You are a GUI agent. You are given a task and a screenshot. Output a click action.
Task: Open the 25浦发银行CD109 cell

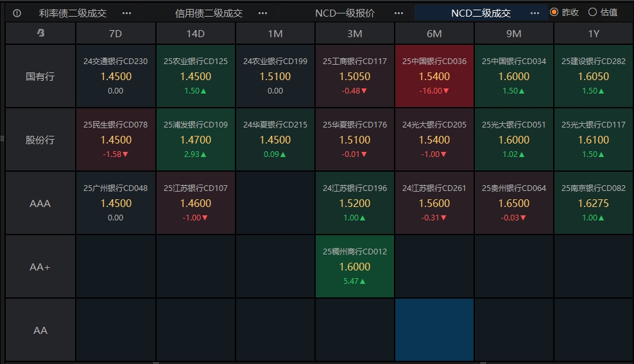point(196,139)
